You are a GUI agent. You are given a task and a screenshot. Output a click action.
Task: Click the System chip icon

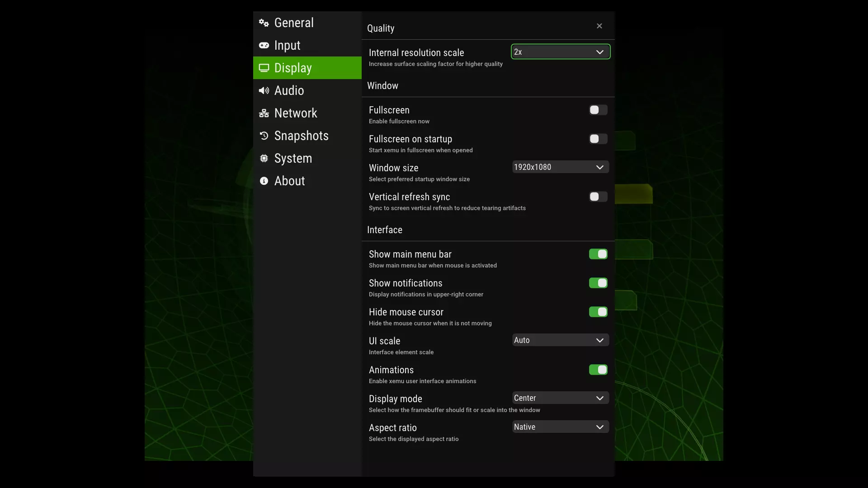[x=264, y=158]
